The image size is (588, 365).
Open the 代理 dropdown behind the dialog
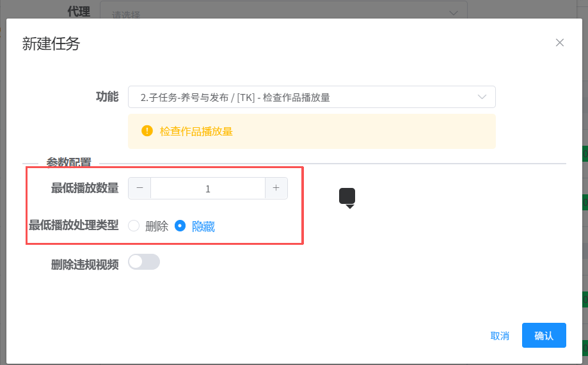(282, 13)
